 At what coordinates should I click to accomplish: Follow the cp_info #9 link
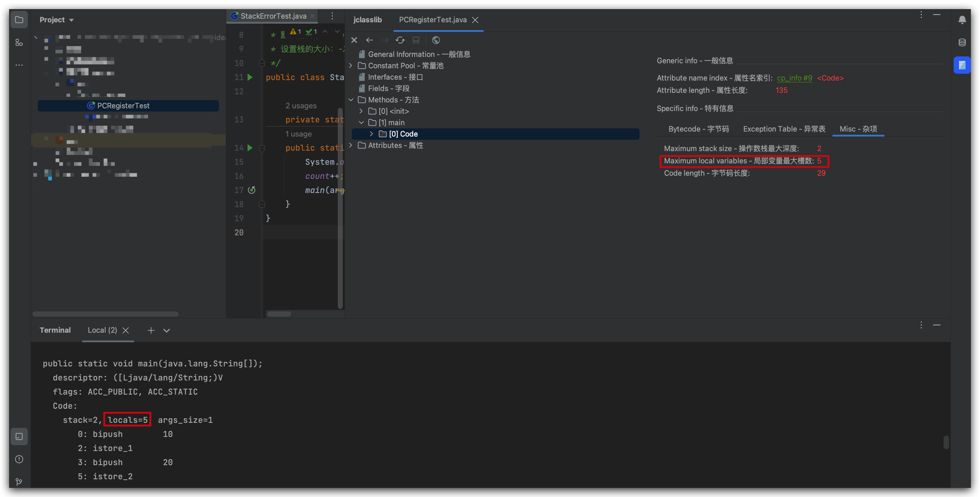[x=794, y=78]
